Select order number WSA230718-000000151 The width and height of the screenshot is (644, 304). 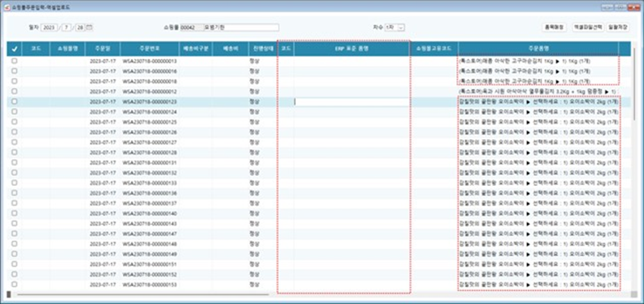pos(149,264)
